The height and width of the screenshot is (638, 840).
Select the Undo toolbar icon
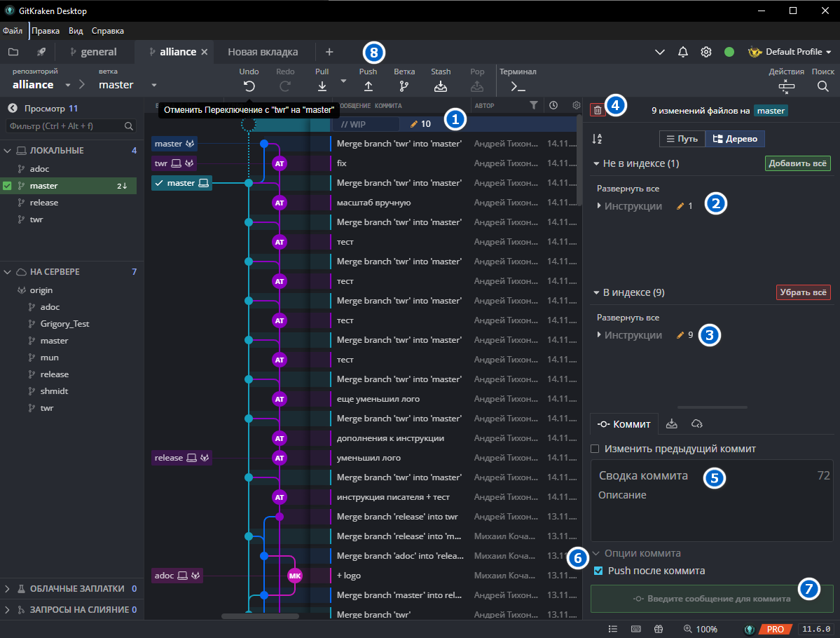click(249, 85)
